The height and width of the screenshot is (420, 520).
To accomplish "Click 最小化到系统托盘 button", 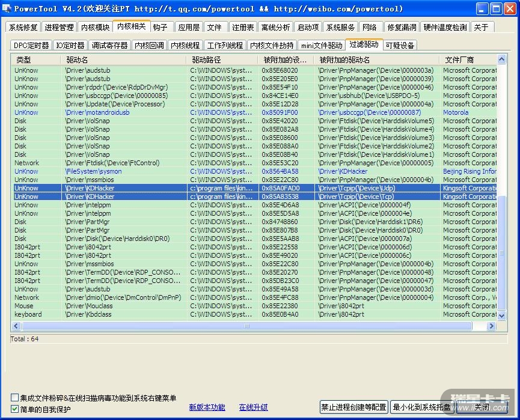I will tap(421, 407).
